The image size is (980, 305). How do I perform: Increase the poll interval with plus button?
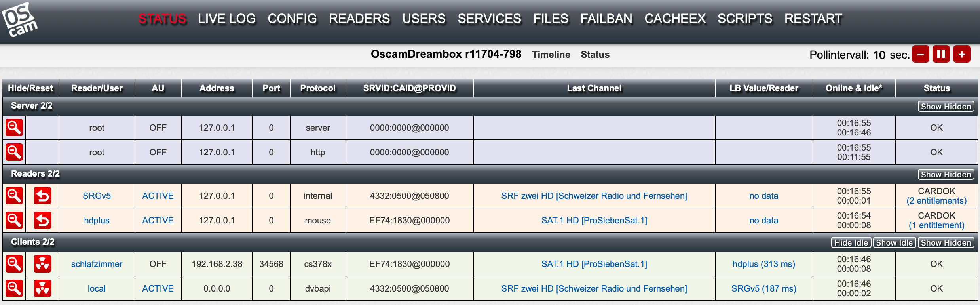pos(961,54)
